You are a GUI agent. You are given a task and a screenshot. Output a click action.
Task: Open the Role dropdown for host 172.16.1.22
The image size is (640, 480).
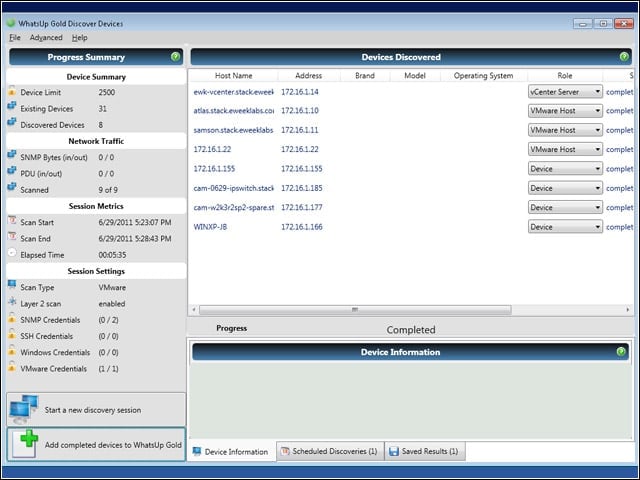tap(565, 149)
